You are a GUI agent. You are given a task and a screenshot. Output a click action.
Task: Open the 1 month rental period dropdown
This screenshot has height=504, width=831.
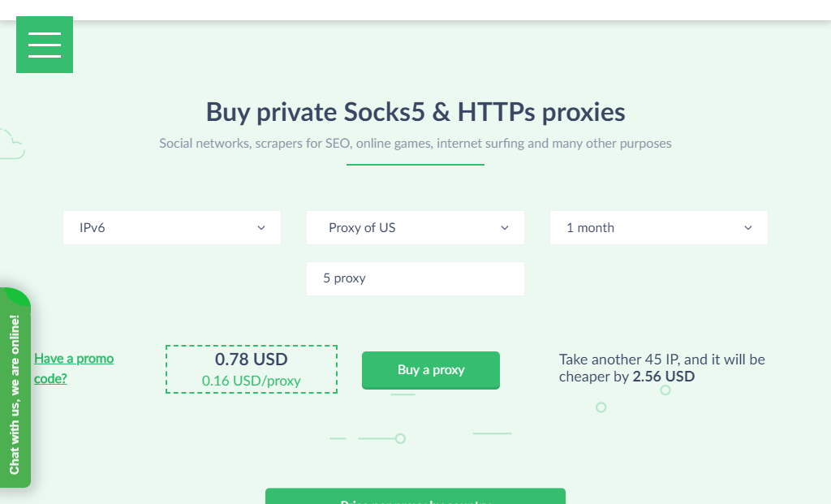point(658,228)
